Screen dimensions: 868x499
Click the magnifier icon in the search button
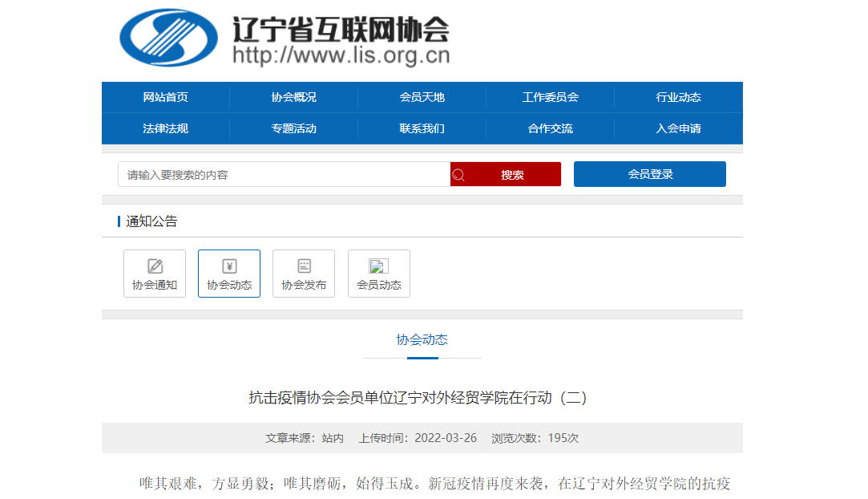pyautogui.click(x=458, y=175)
